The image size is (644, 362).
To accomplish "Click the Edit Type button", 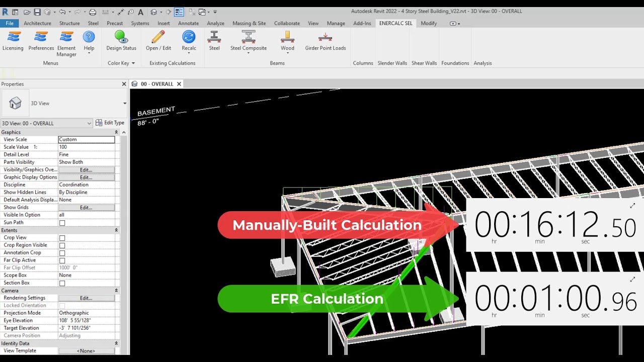I will (110, 123).
